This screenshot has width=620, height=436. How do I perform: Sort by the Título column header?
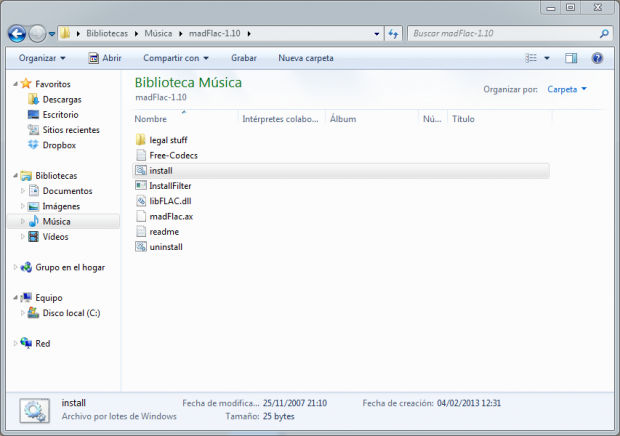click(499, 119)
